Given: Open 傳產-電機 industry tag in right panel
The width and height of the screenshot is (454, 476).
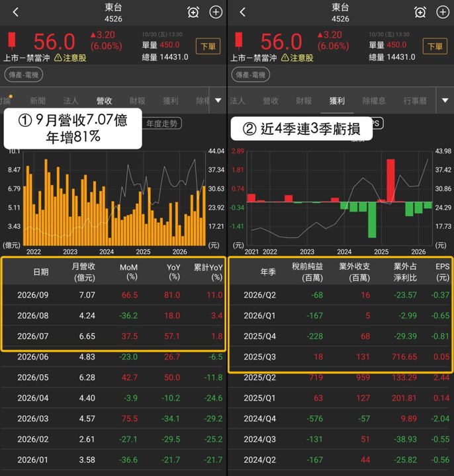Looking at the screenshot, I should [250, 75].
